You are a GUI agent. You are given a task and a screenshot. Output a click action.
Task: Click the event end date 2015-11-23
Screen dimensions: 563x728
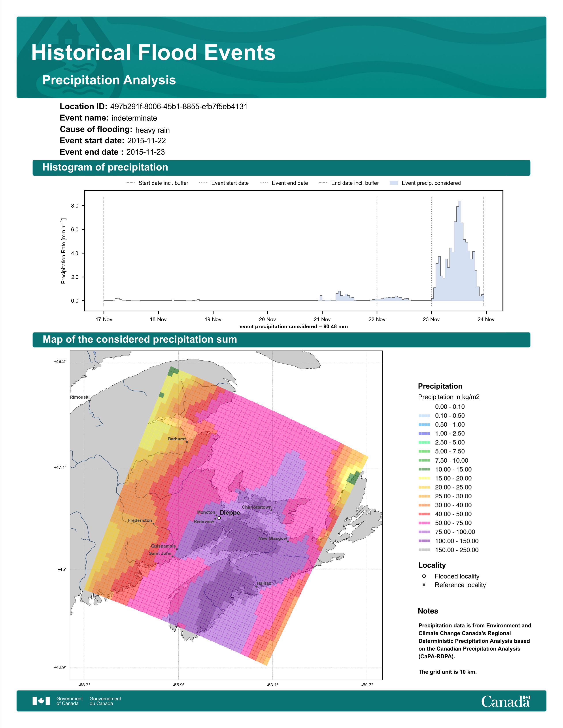tap(145, 152)
